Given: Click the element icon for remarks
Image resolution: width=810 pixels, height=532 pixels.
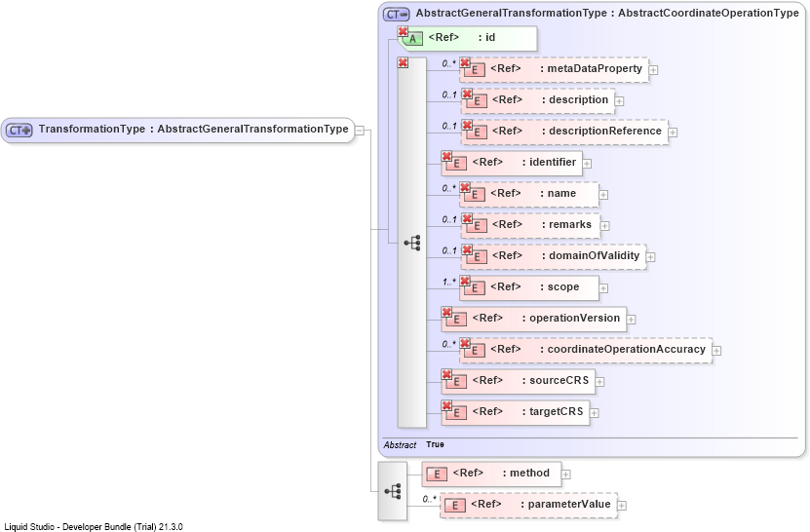Looking at the screenshot, I should tap(477, 226).
